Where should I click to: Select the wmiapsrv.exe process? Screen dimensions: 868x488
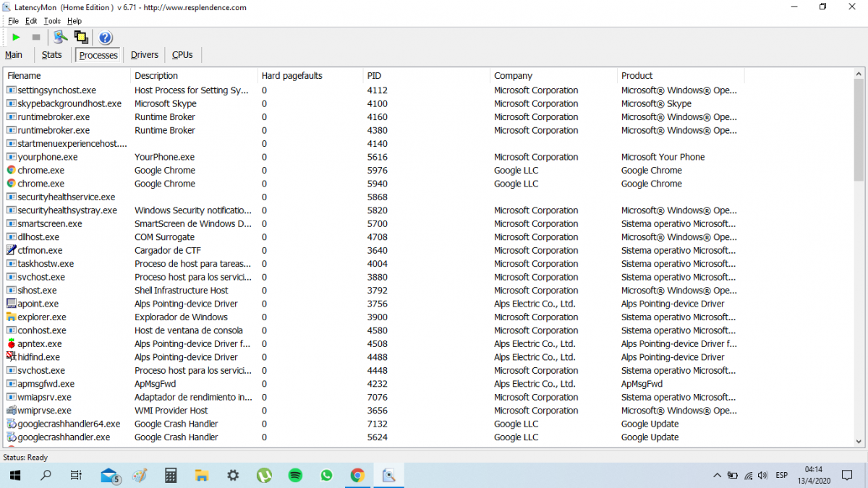[x=45, y=398]
